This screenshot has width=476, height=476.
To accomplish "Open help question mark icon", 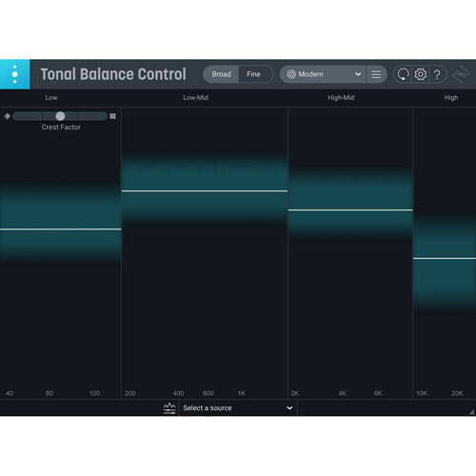I will click(x=437, y=74).
